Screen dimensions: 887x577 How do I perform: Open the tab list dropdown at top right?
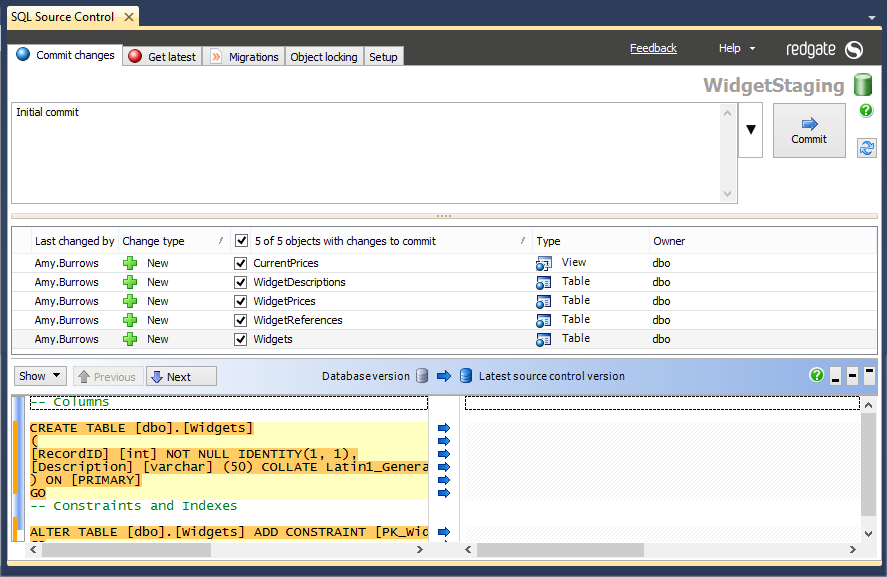tap(872, 18)
